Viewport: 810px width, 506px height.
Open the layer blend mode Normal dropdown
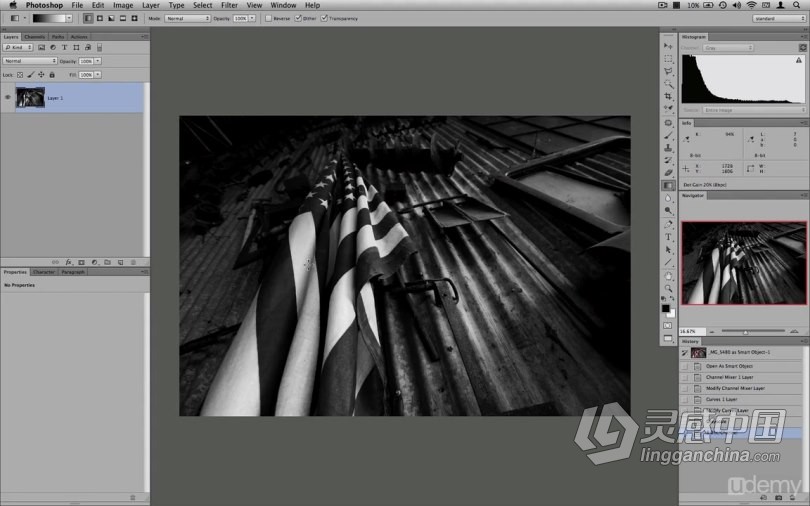[x=30, y=60]
